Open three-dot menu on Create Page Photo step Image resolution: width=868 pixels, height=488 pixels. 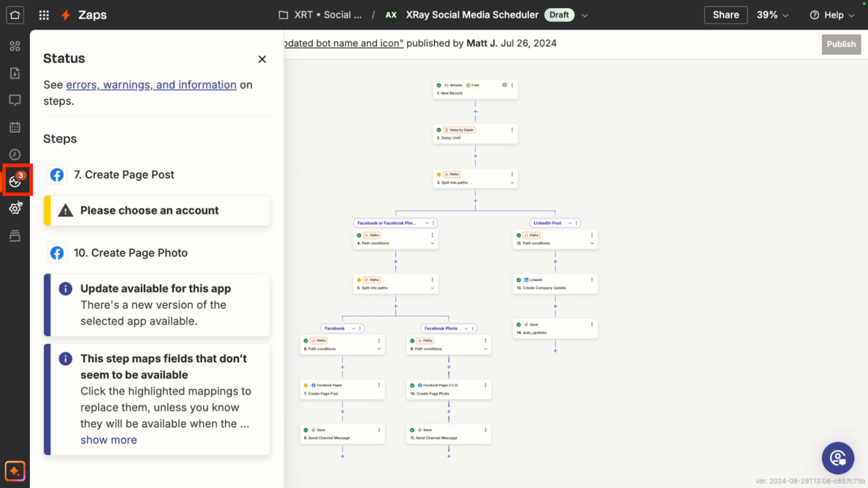(x=486, y=385)
